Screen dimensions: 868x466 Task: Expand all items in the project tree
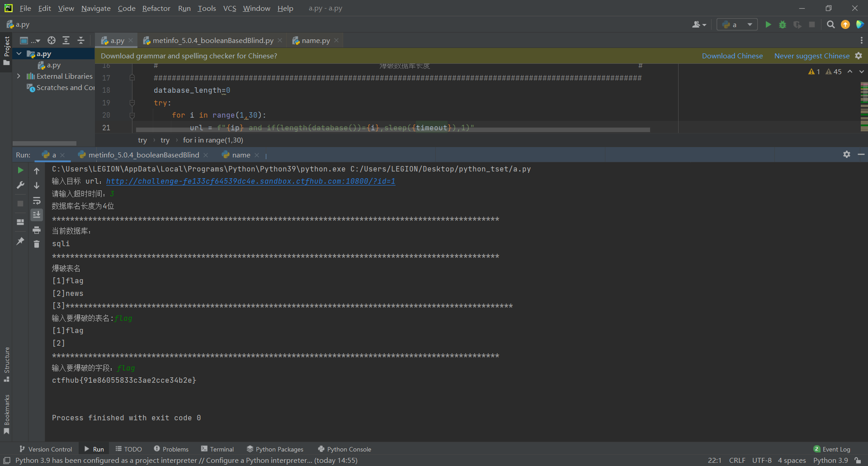pyautogui.click(x=66, y=40)
